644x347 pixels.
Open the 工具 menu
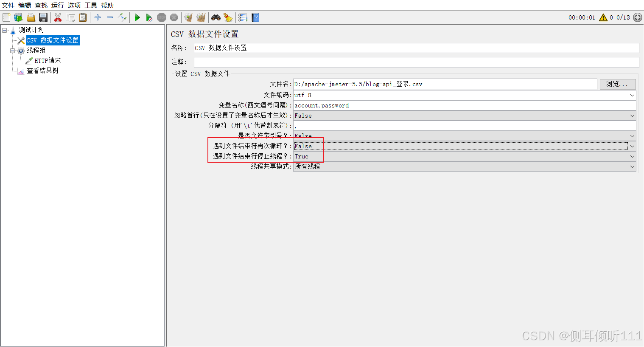coord(91,5)
